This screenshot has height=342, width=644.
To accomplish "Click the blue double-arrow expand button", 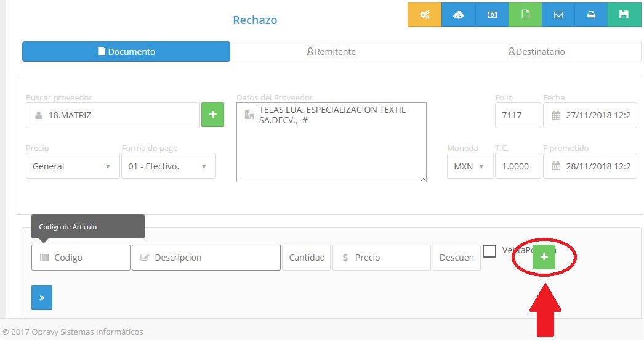I will pyautogui.click(x=42, y=298).
